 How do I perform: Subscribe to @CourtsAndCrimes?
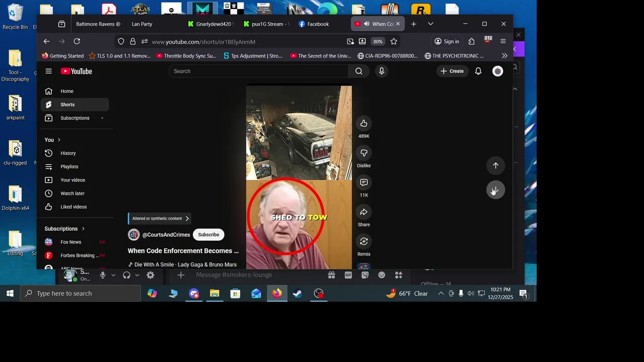[208, 235]
